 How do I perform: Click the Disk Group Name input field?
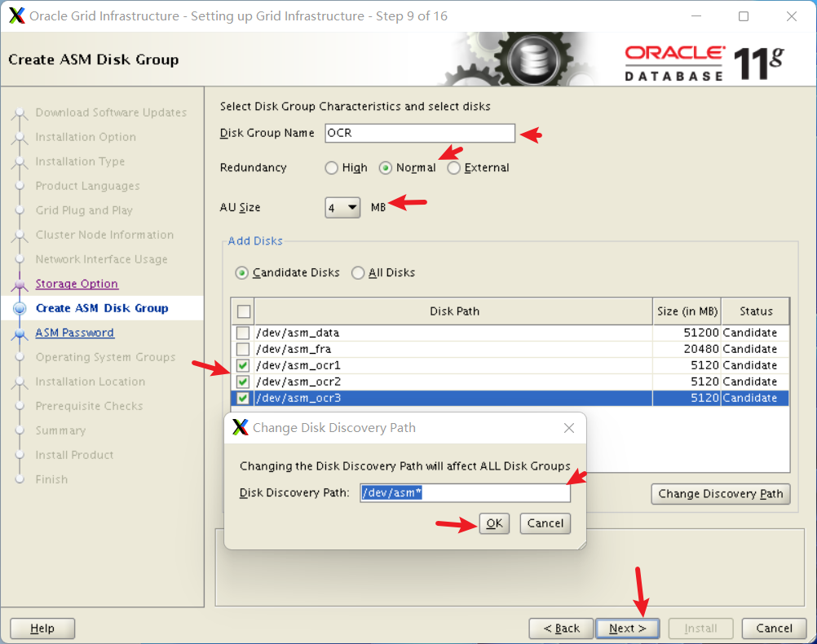(419, 133)
